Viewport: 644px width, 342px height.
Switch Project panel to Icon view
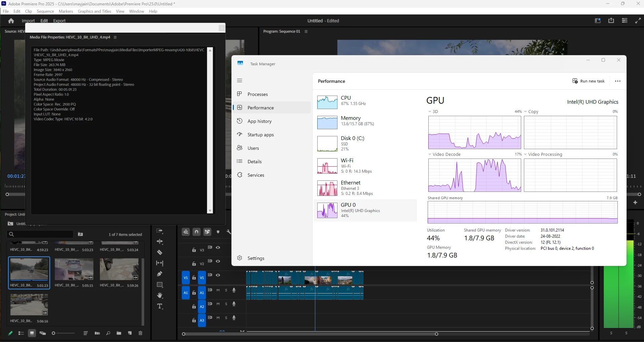coord(32,333)
